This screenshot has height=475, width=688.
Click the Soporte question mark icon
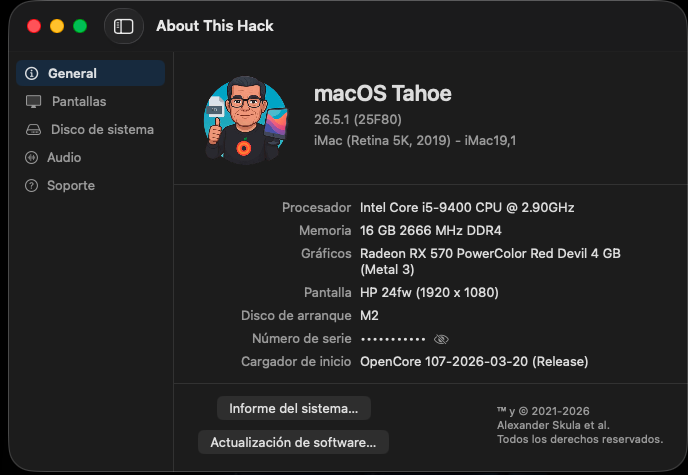tap(32, 186)
